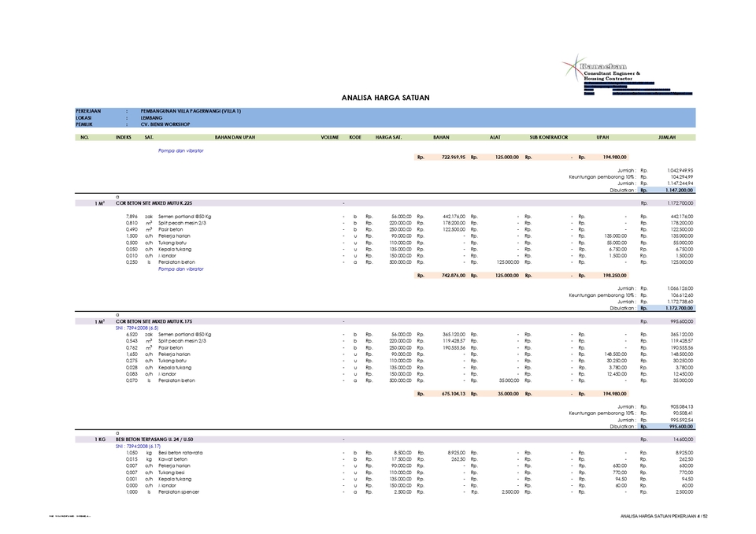Click the subtotal value '675.104,13'
The width and height of the screenshot is (756, 534).
coord(454,394)
